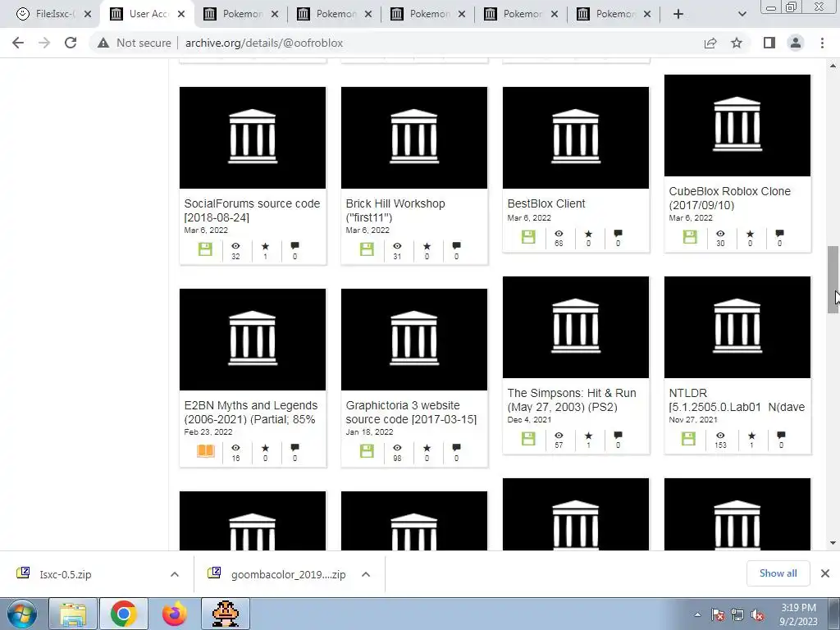
Task: Click the views eye icon on Graphictoria 3 card
Action: (397, 448)
